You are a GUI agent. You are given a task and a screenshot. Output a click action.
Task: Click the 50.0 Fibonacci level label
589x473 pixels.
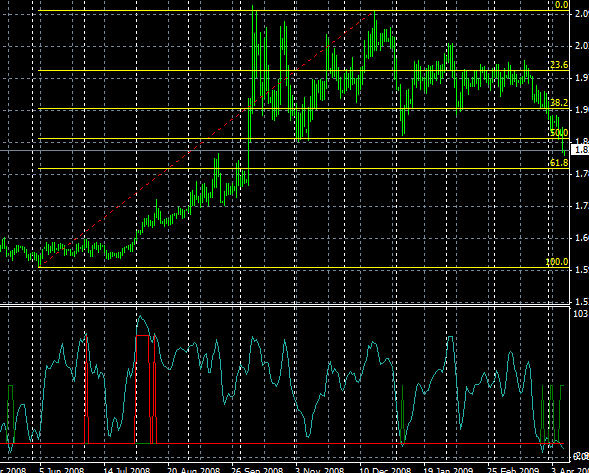point(559,133)
